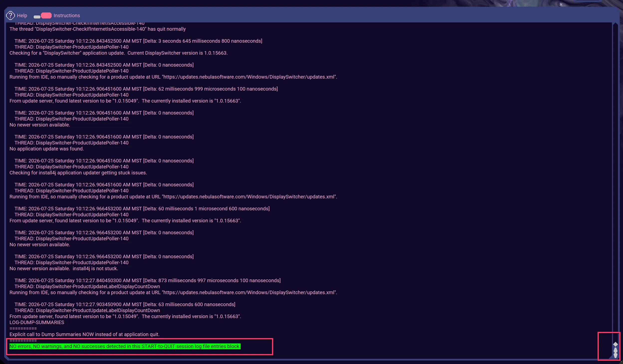Image resolution: width=623 pixels, height=364 pixels.
Task: Open Help via the question-mark icon
Action: tap(10, 15)
